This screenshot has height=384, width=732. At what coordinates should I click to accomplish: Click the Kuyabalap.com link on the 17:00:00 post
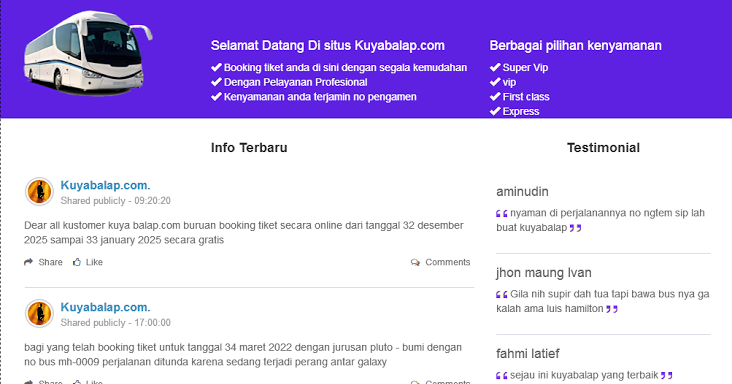coord(106,307)
